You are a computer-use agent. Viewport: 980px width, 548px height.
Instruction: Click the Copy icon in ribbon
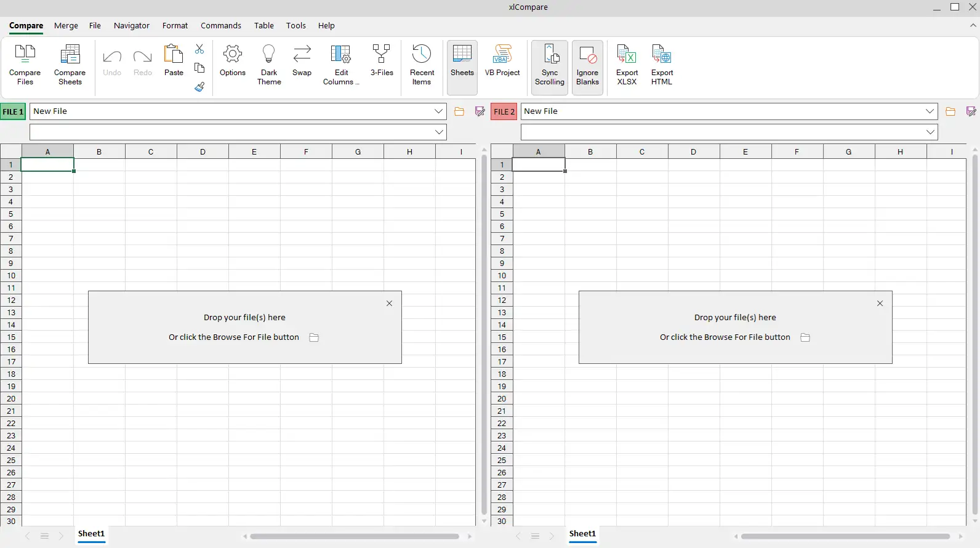pos(199,68)
